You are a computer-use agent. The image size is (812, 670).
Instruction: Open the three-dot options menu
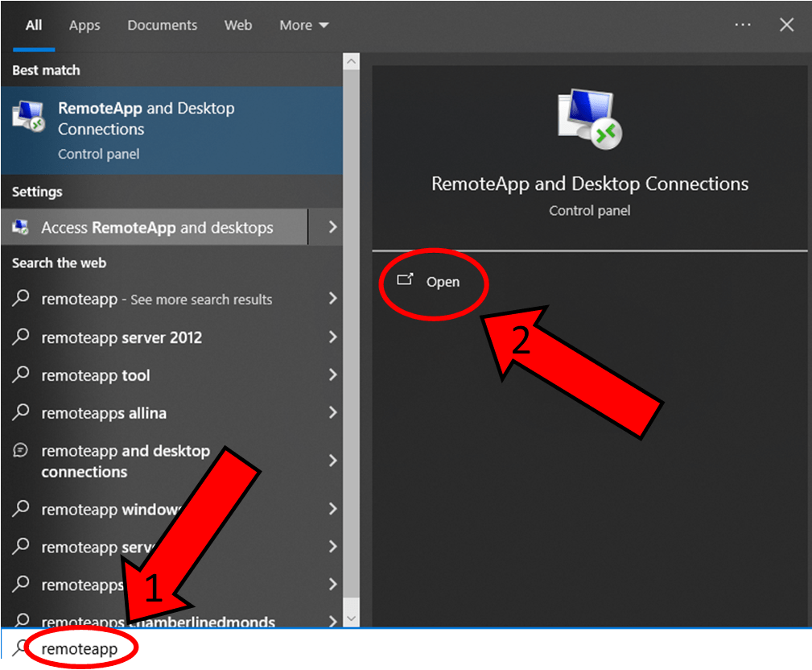point(743,24)
